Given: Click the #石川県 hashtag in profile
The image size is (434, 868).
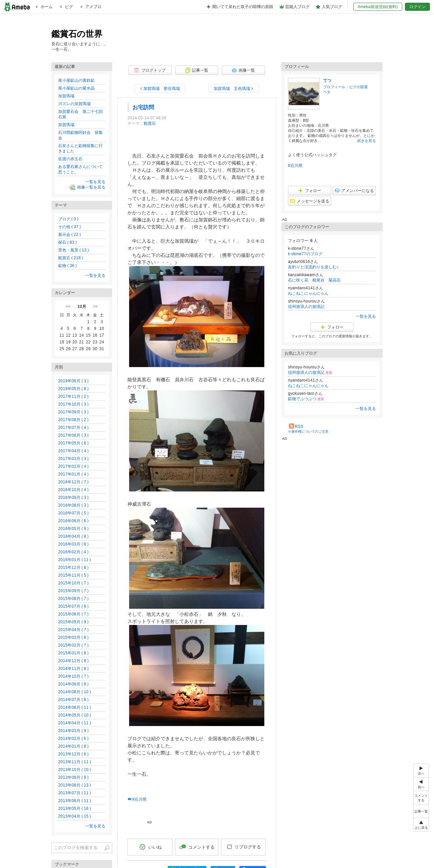Looking at the screenshot, I should click(295, 166).
